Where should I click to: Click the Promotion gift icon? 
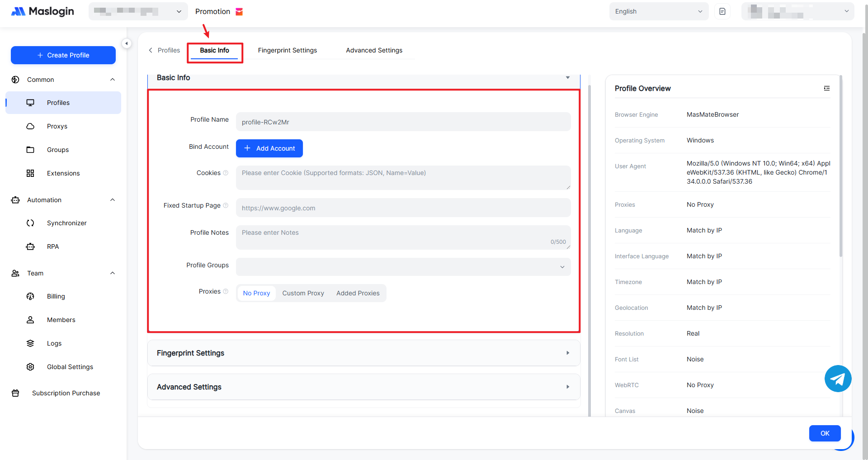(x=240, y=12)
